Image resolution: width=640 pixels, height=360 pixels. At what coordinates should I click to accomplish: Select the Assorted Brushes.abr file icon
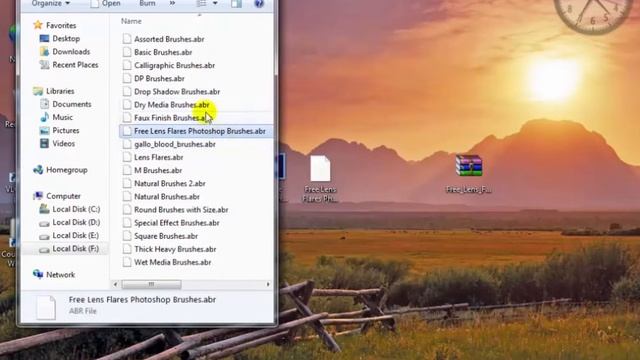(x=127, y=39)
